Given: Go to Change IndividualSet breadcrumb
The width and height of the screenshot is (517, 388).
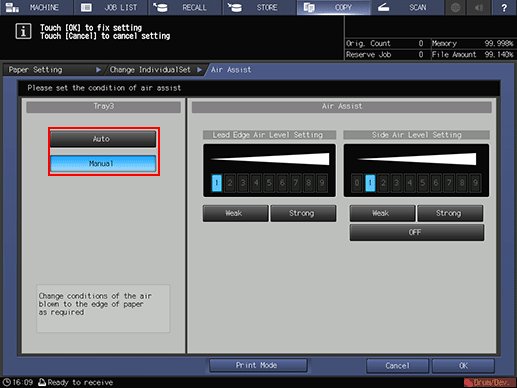Looking at the screenshot, I should point(155,70).
